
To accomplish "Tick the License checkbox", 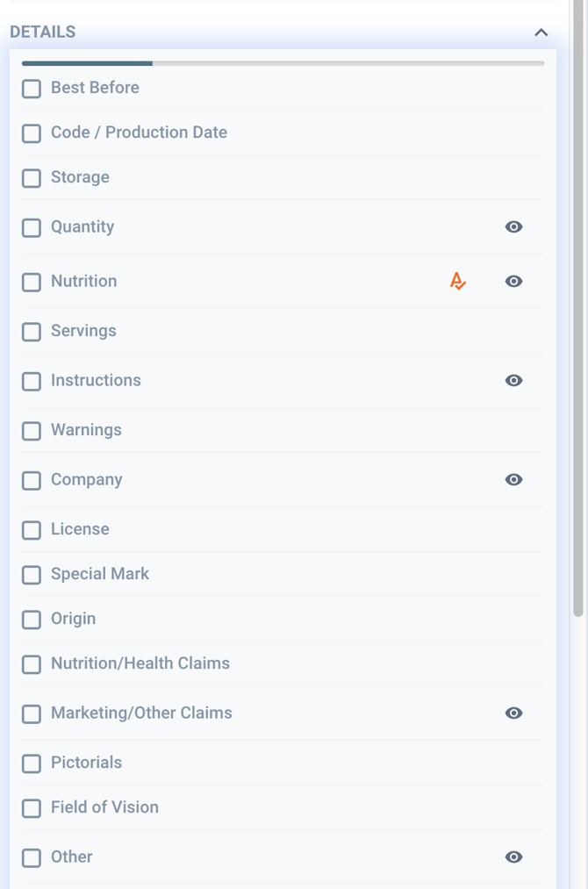I will click(x=32, y=530).
